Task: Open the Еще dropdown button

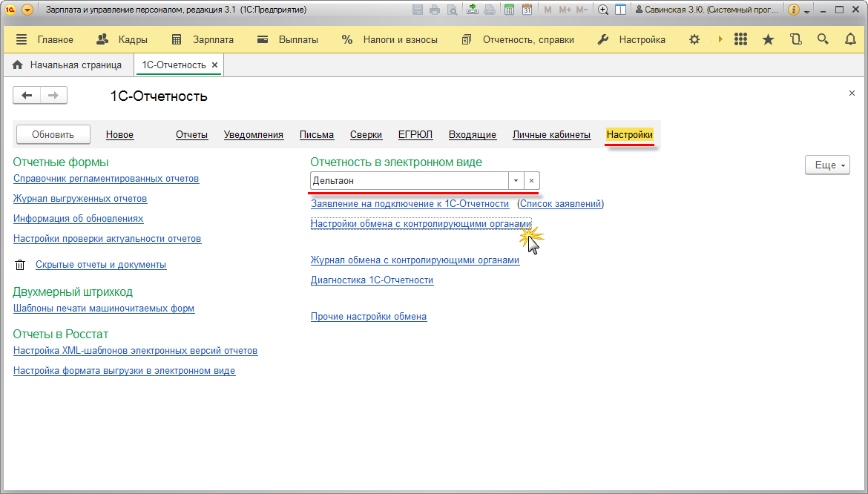Action: click(x=827, y=165)
